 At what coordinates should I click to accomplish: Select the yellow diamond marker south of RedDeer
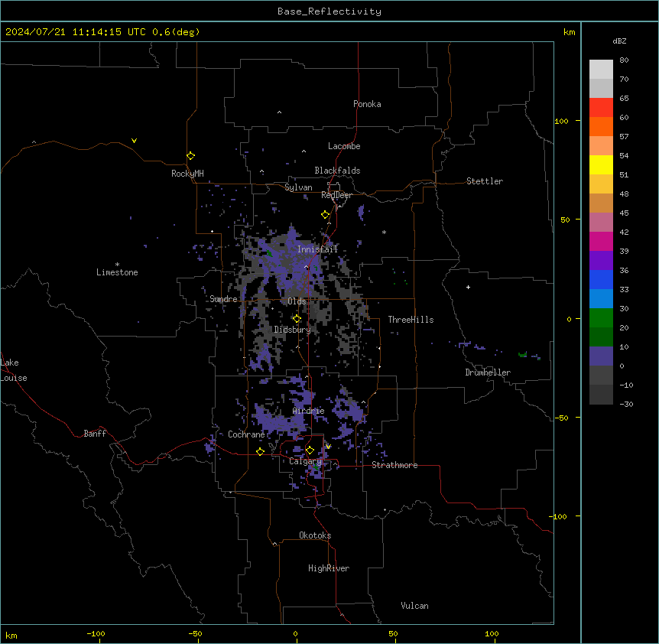pyautogui.click(x=326, y=215)
